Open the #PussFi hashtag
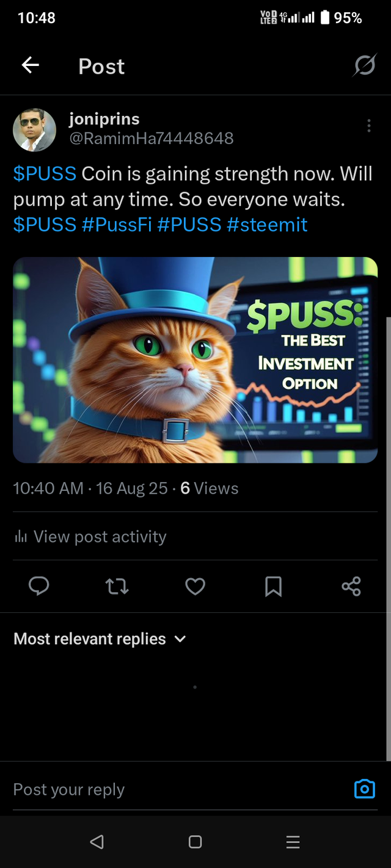 click(117, 224)
